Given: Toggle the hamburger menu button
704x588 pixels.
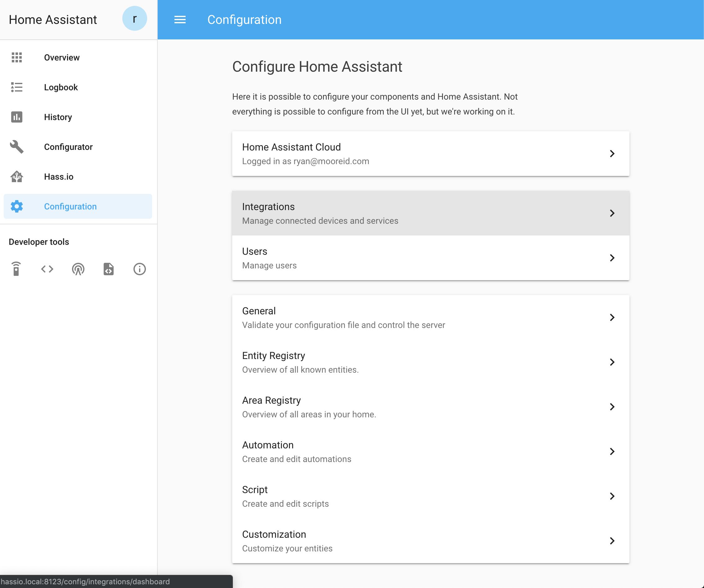Looking at the screenshot, I should click(181, 19).
